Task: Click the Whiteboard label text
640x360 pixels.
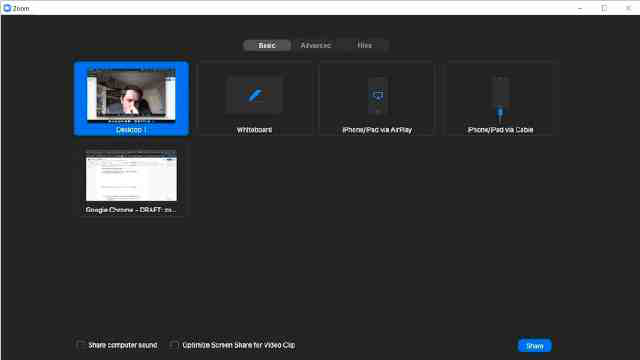Action: pyautogui.click(x=254, y=130)
